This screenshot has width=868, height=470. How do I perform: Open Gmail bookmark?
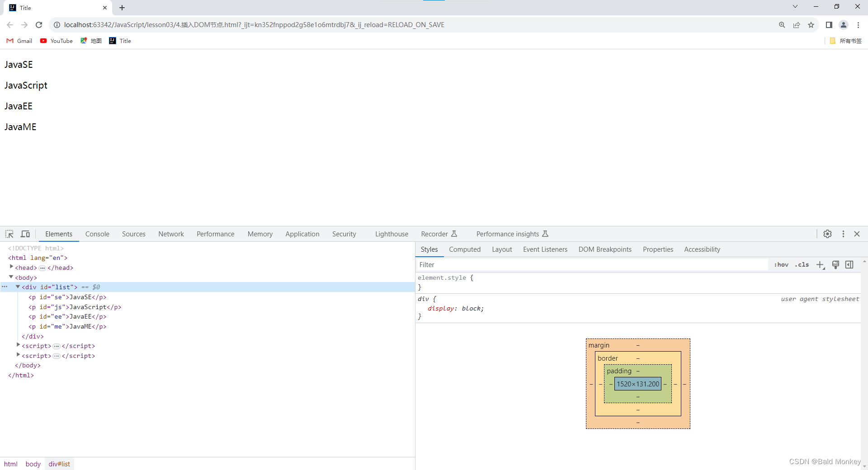[x=19, y=41]
